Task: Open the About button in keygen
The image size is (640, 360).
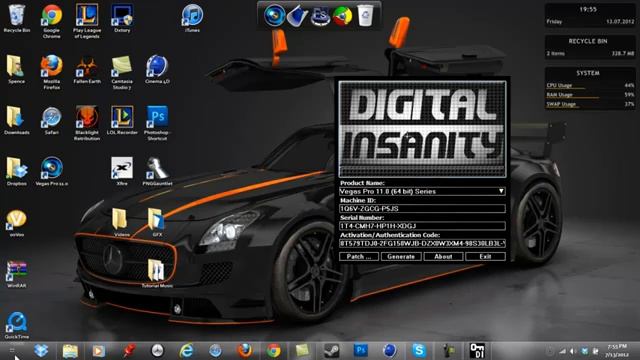Action: [x=443, y=257]
